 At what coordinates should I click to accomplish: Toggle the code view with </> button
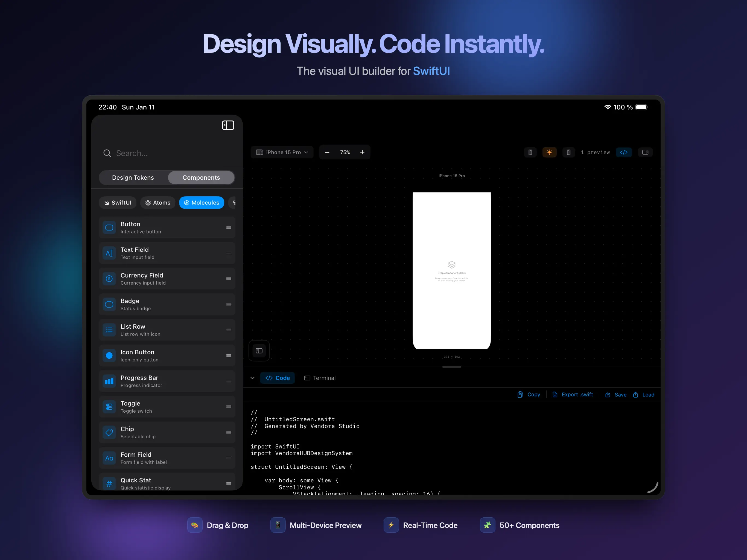click(624, 152)
